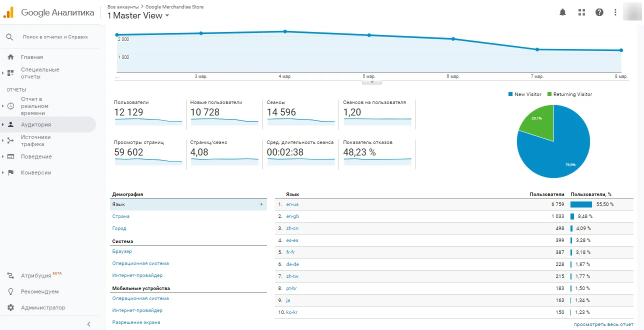Open the Google apps grid
Viewport: 644px width, 330px height.
(581, 12)
